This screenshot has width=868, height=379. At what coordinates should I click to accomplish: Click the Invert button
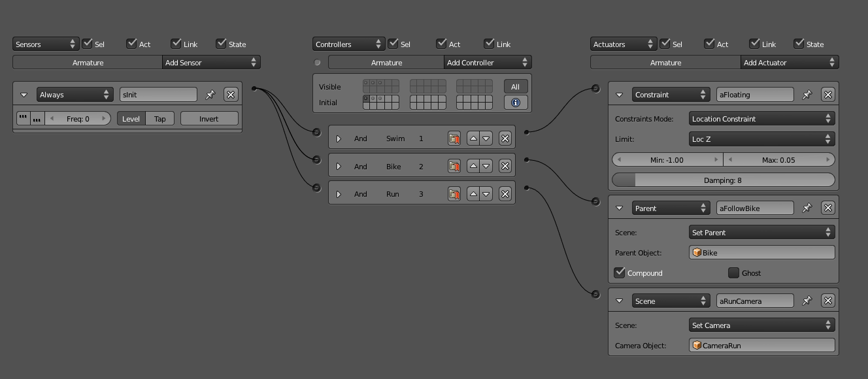[x=209, y=119]
